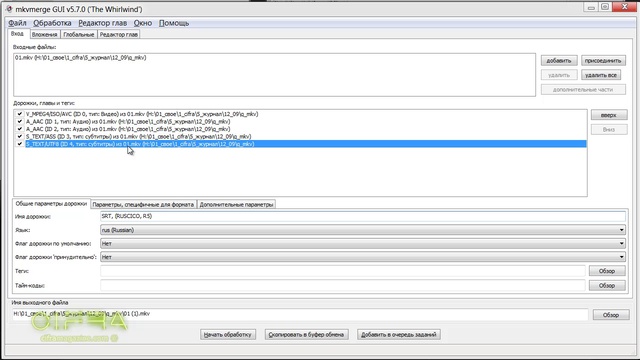Open the Окно menu

(143, 23)
